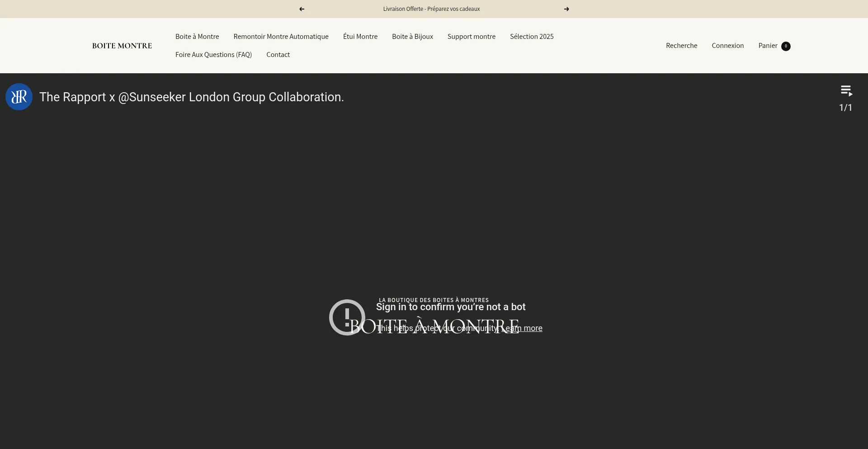Image resolution: width=868 pixels, height=449 pixels.
Task: Open the Recherche search link
Action: pyautogui.click(x=681, y=46)
